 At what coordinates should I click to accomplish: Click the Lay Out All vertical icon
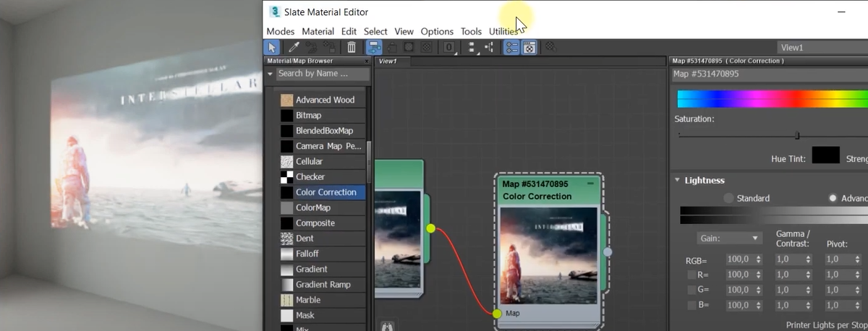472,48
